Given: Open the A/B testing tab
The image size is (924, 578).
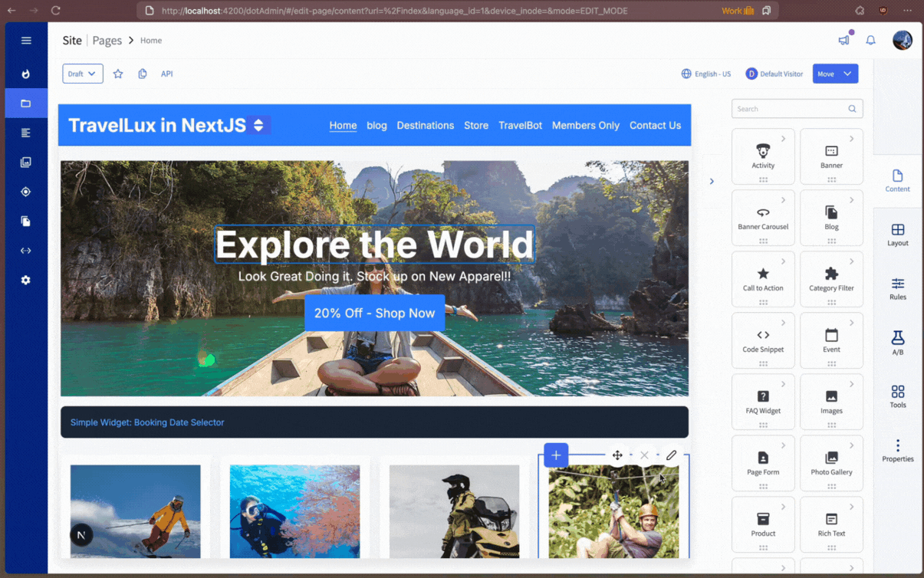Looking at the screenshot, I should [897, 343].
